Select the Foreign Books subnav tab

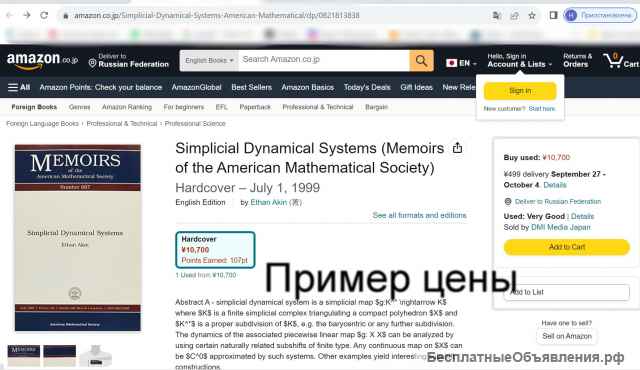point(34,107)
